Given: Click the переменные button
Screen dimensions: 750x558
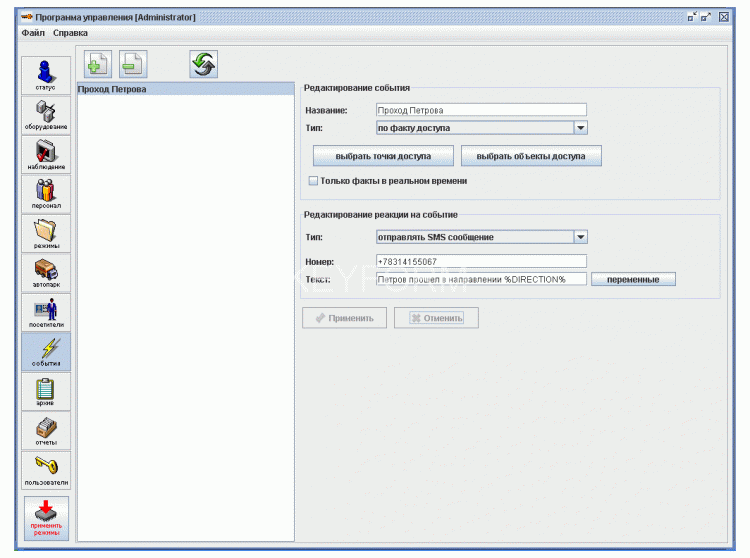Looking at the screenshot, I should coord(633,280).
